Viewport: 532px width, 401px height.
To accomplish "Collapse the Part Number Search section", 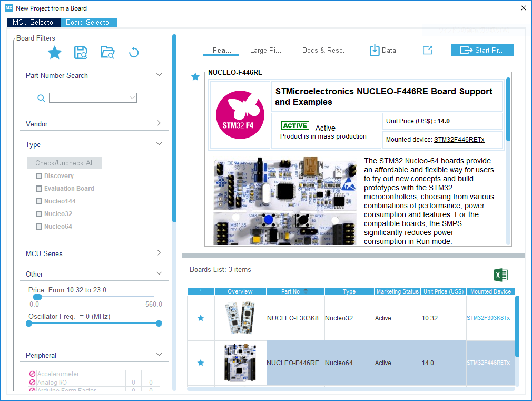I will [159, 75].
